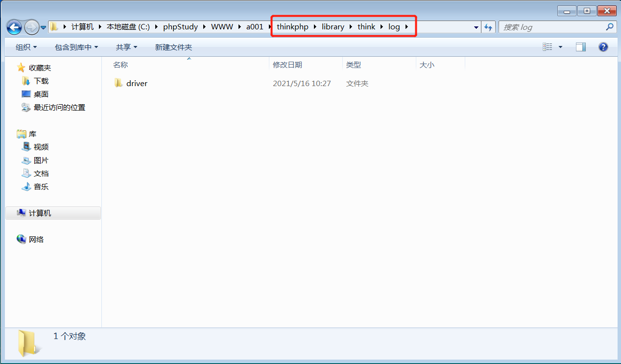The image size is (621, 364).
Task: Click the address bar refresh button
Action: (x=488, y=27)
